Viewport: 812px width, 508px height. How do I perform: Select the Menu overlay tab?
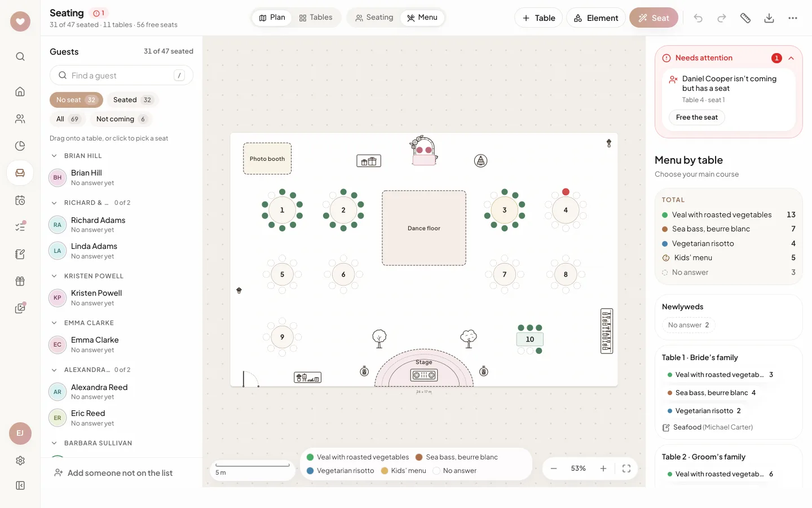click(x=422, y=17)
